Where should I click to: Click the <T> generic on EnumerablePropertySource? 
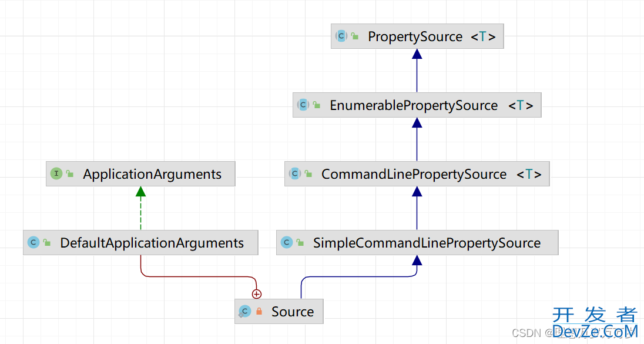tap(521, 105)
